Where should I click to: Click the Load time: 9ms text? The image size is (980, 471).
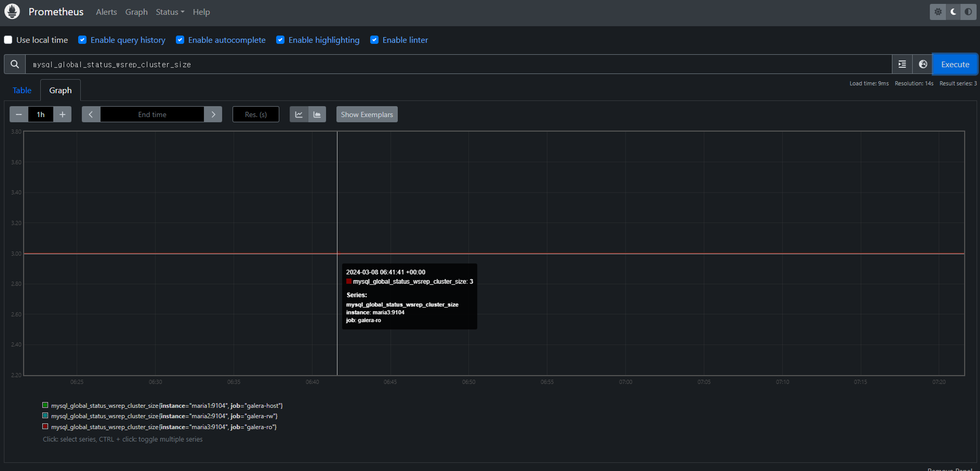point(869,83)
